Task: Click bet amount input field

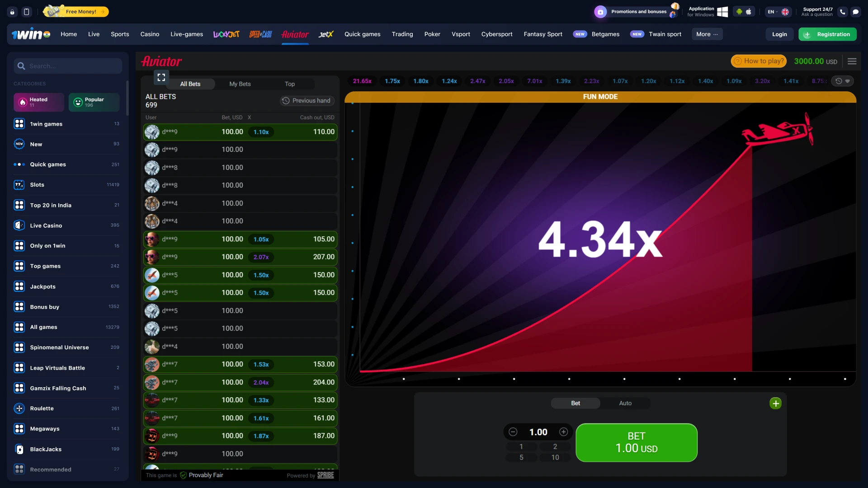Action: (x=537, y=432)
